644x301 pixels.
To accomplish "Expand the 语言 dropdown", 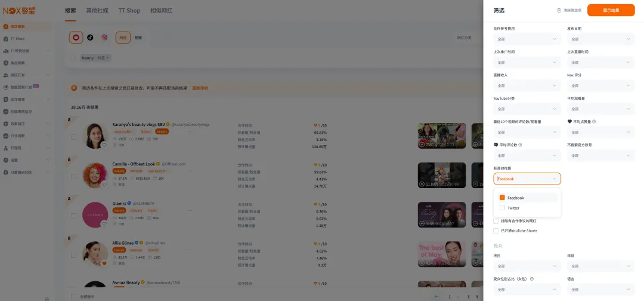I will (x=600, y=290).
